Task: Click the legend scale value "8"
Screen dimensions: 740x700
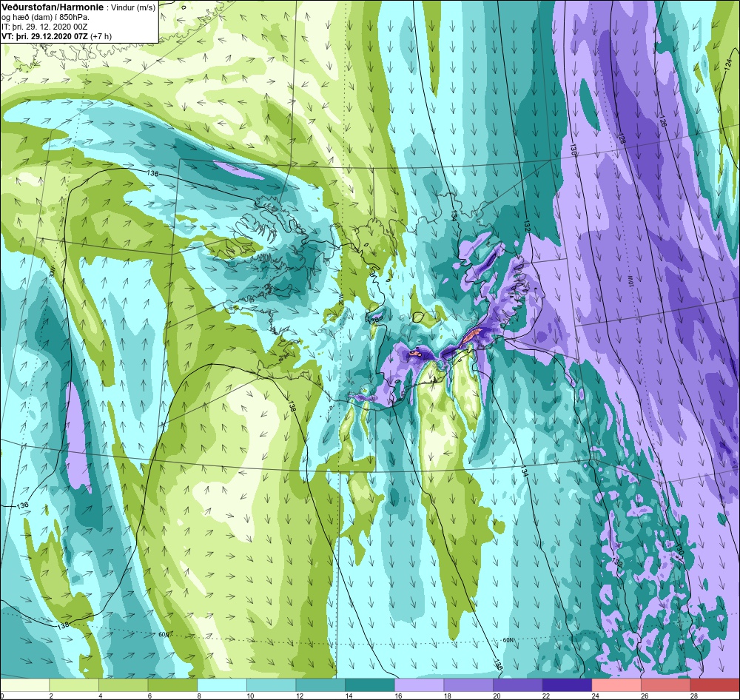Action: tap(198, 696)
